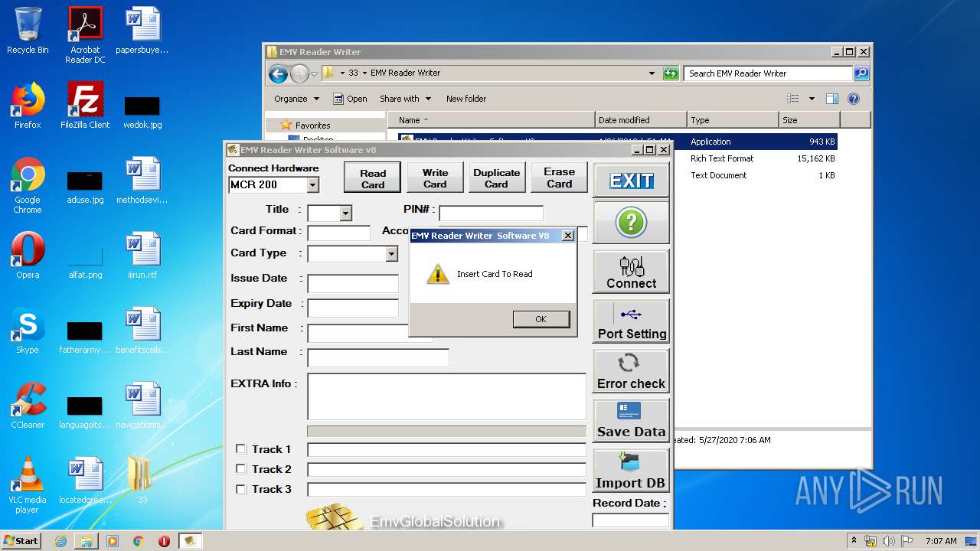Show hidden system tray icons
Screen dimensions: 980x551
click(854, 541)
